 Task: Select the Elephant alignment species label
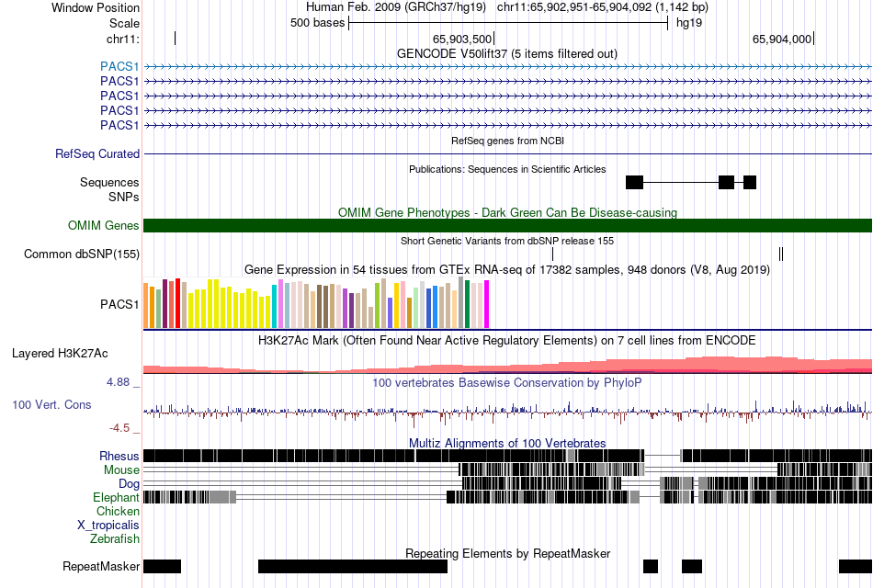[116, 497]
